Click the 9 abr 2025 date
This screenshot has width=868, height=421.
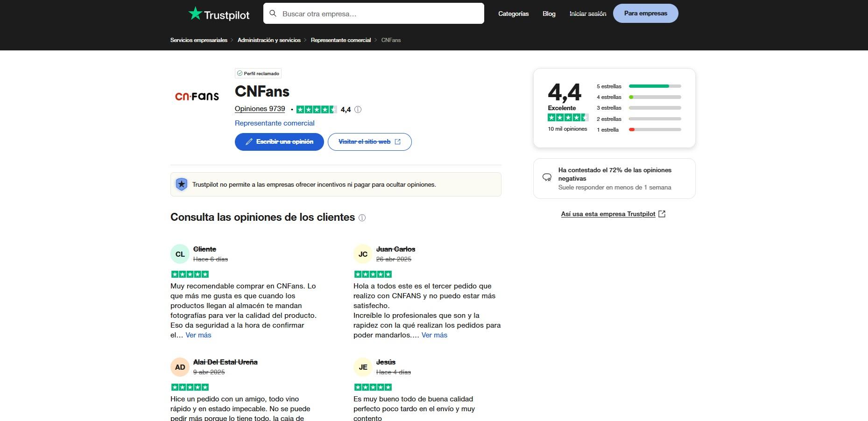tap(209, 372)
